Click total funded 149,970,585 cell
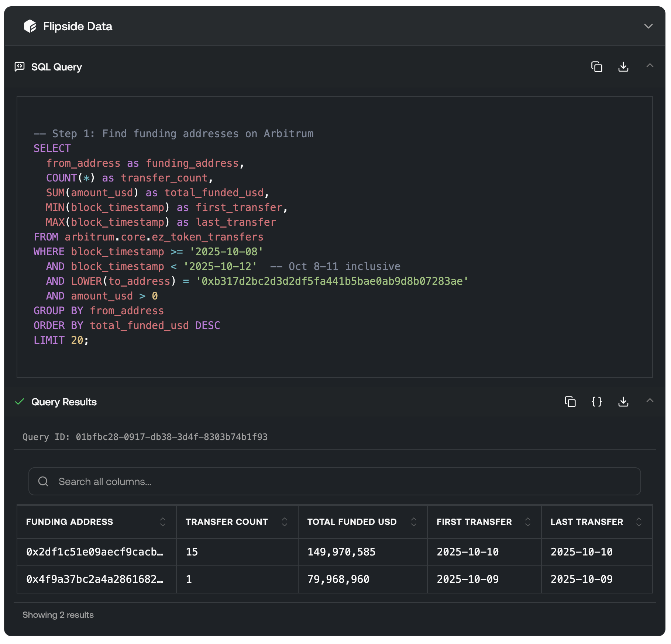Screen dimensions: 671x644 coord(362,552)
